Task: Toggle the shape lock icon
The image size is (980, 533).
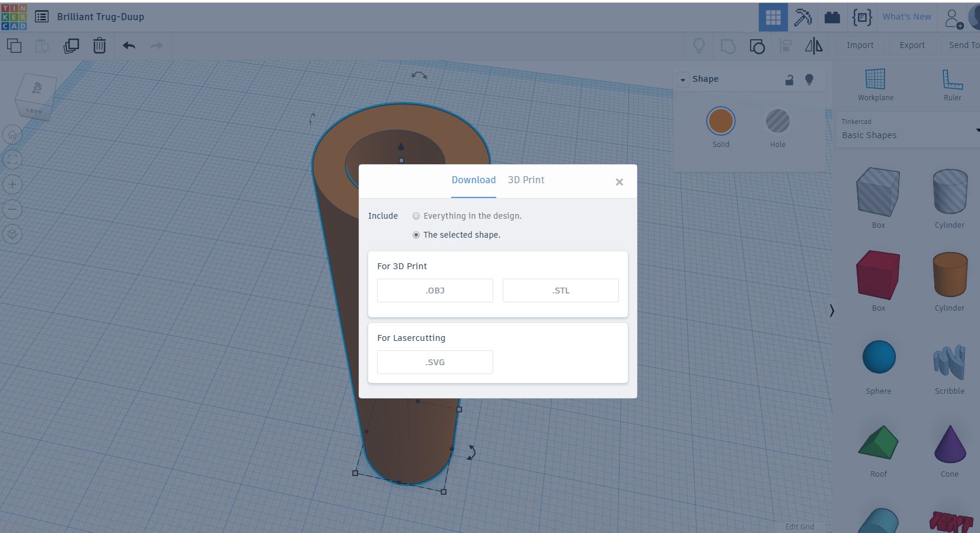Action: (789, 79)
